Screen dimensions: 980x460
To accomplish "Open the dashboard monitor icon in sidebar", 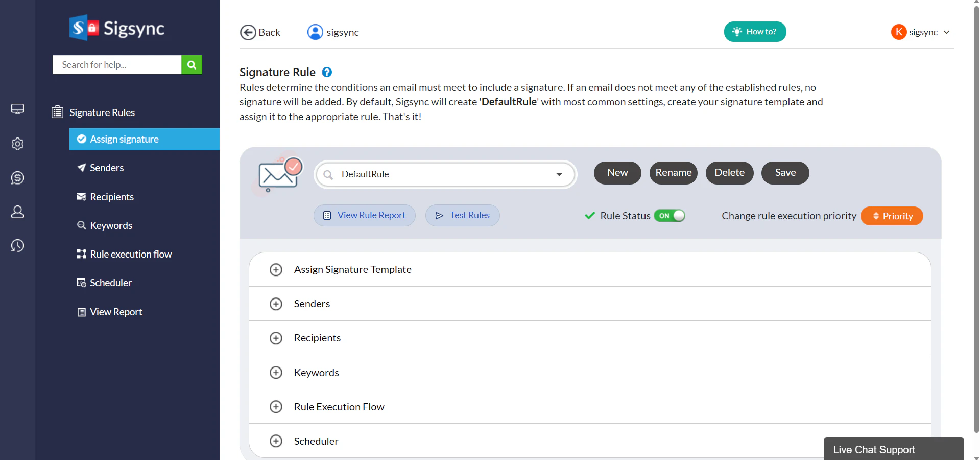I will point(18,109).
